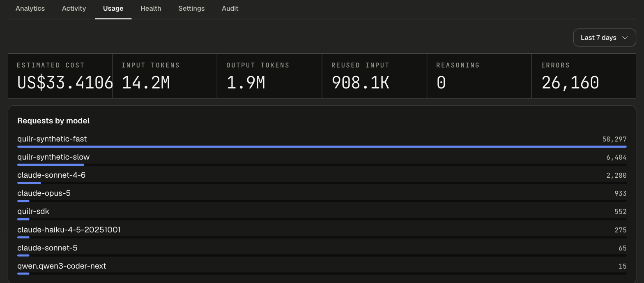Select the claude-sonnet-4-6 model row

coord(322,177)
